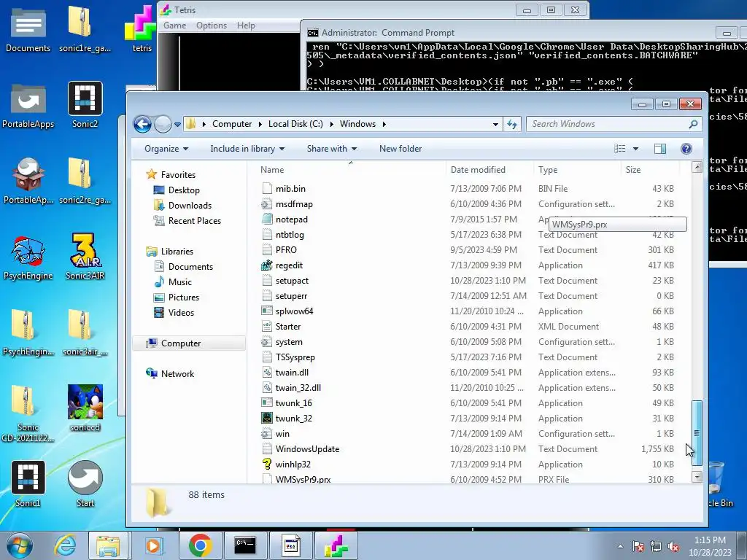Click the New folder button
This screenshot has height=560, width=747.
tap(400, 149)
